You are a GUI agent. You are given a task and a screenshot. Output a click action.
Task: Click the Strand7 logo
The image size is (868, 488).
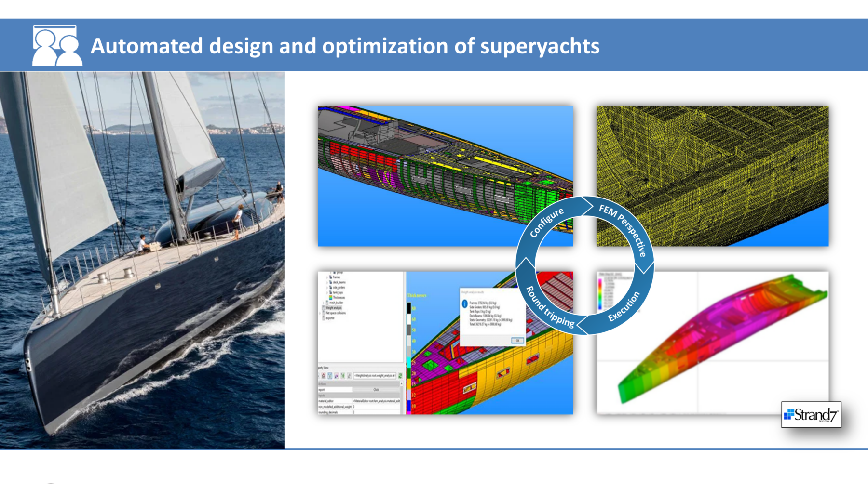tap(811, 415)
